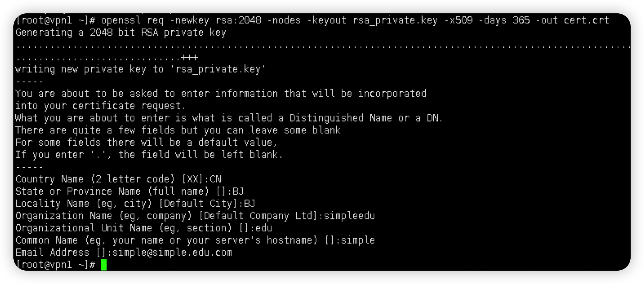Image resolution: width=644 pixels, height=284 pixels.
Task: Click the "writing new private key" output line
Action: [140, 69]
